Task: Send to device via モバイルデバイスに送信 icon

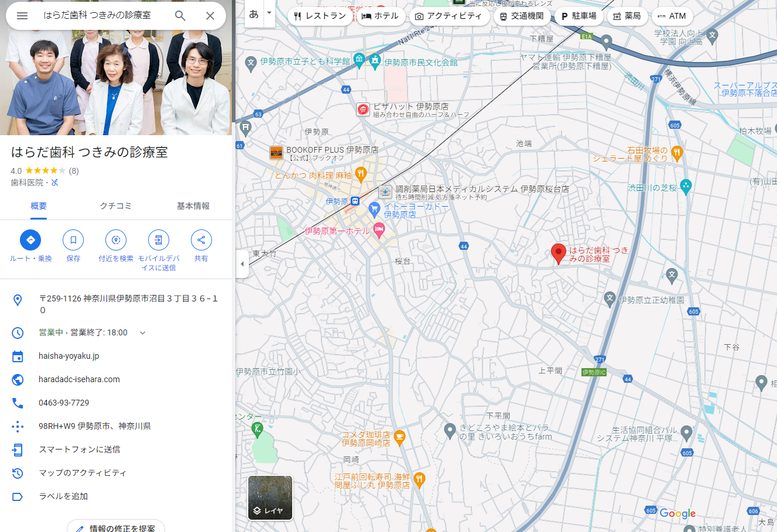Action: click(158, 239)
